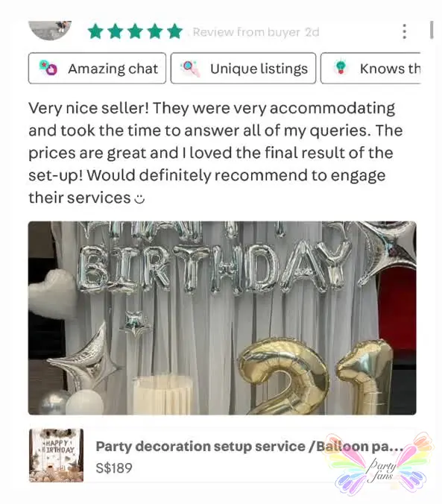Open the Party decoration setup service listing

(x=250, y=446)
